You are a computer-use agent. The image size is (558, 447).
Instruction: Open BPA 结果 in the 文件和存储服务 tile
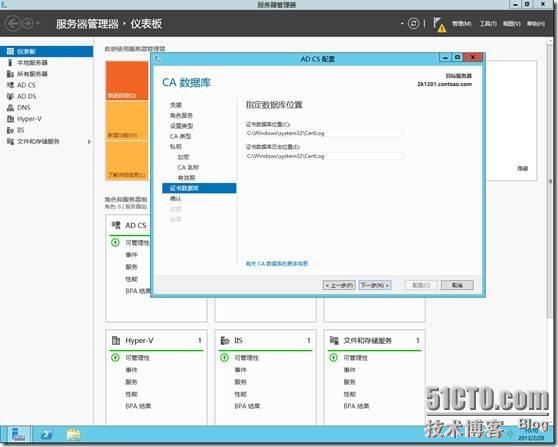356,406
